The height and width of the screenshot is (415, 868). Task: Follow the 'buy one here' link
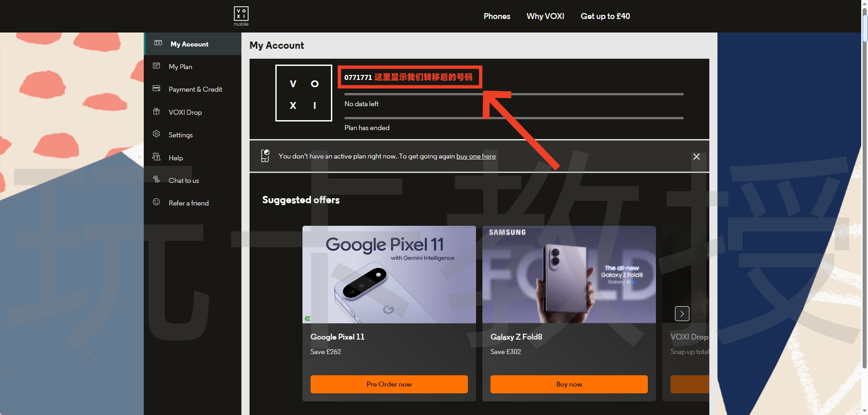click(476, 156)
